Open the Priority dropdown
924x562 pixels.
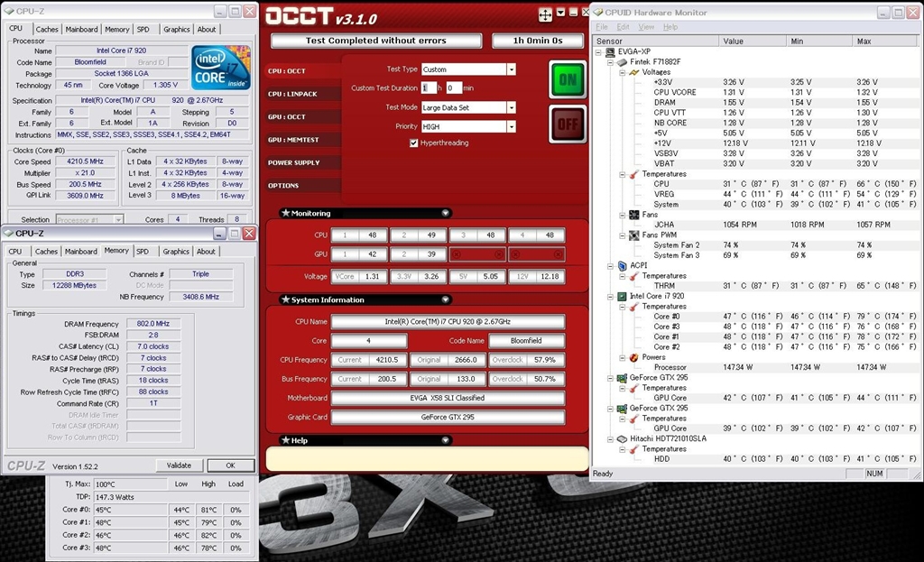coord(511,126)
